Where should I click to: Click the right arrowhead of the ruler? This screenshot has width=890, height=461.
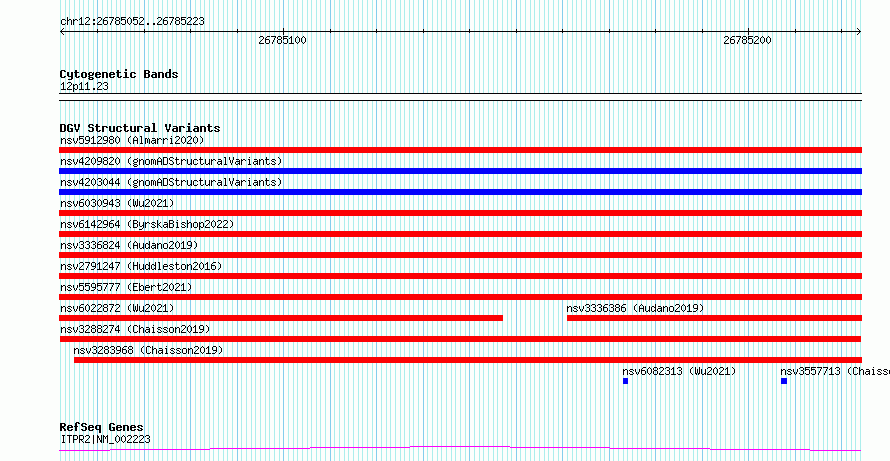[x=859, y=31]
